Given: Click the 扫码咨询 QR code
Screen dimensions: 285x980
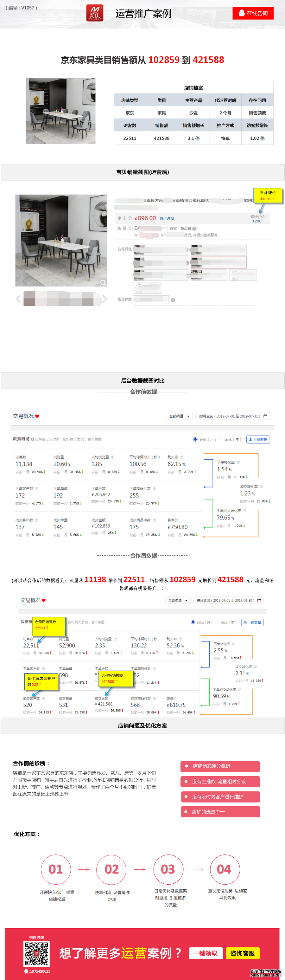Looking at the screenshot, I should point(36,954).
